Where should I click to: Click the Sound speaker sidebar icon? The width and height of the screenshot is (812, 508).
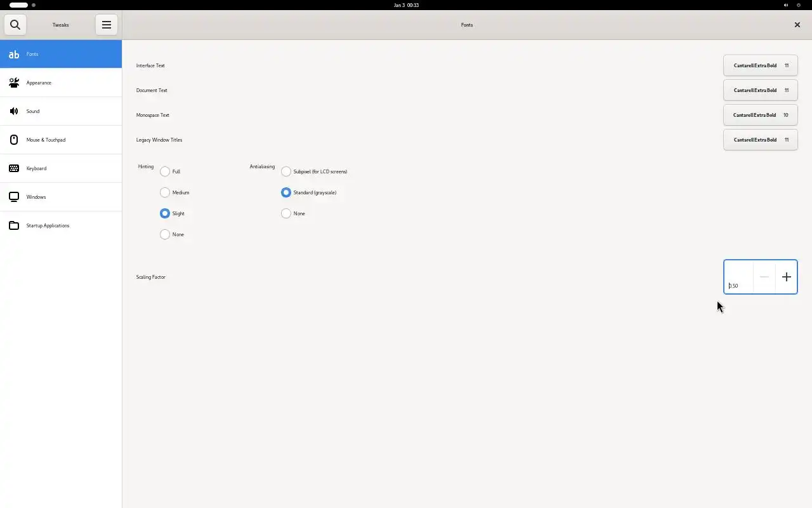pos(14,111)
